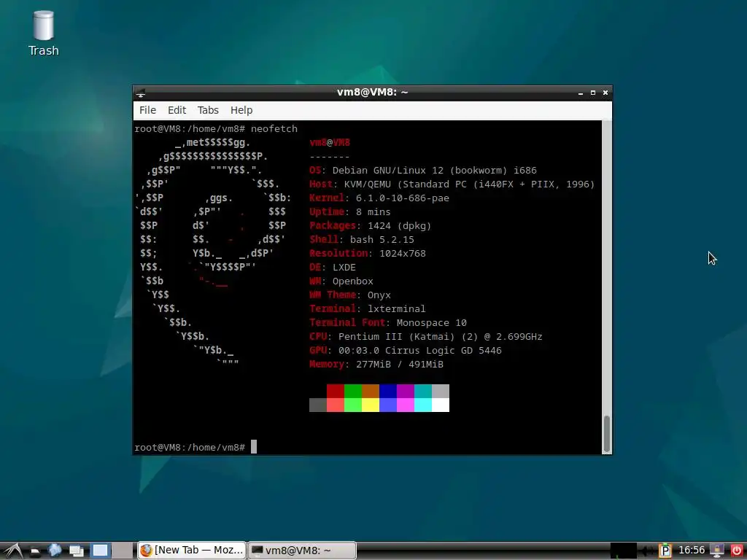The width and height of the screenshot is (747, 560).
Task: Click the Firefox icon on the New Tab task button
Action: 146,551
